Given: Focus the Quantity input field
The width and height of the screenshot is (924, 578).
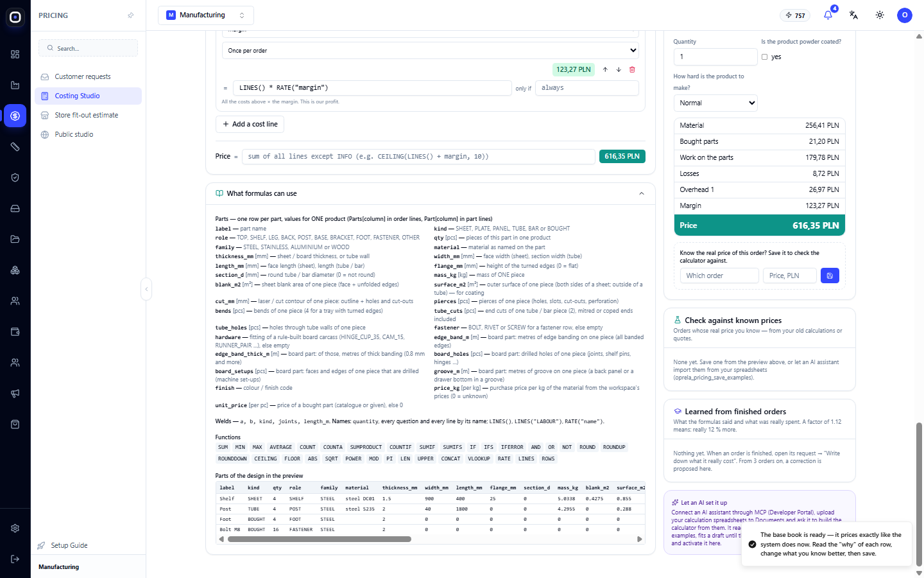Looking at the screenshot, I should tap(715, 57).
